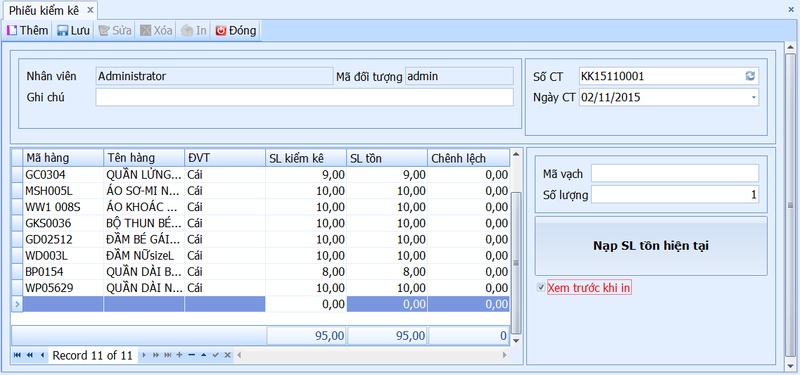Click the ĐVT column header
This screenshot has height=375, width=800.
click(x=225, y=158)
